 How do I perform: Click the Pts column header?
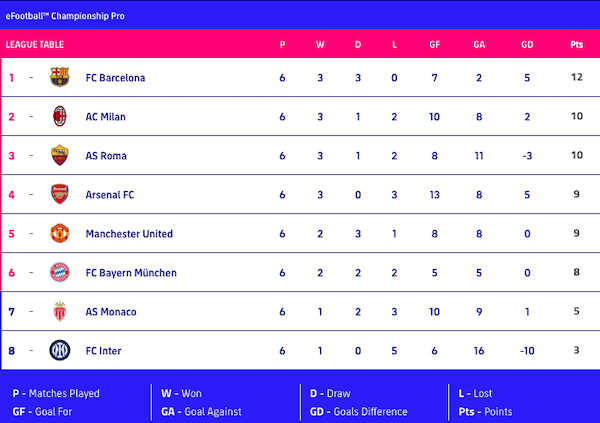coord(576,45)
